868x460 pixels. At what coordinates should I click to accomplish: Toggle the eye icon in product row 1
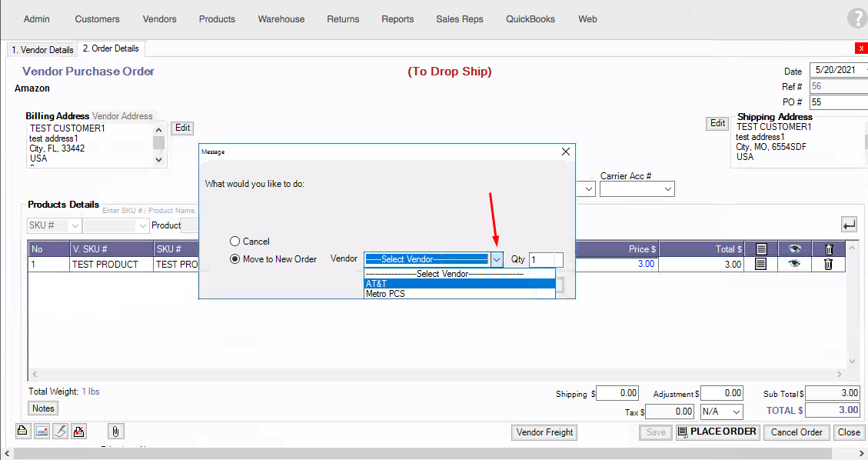pos(794,264)
